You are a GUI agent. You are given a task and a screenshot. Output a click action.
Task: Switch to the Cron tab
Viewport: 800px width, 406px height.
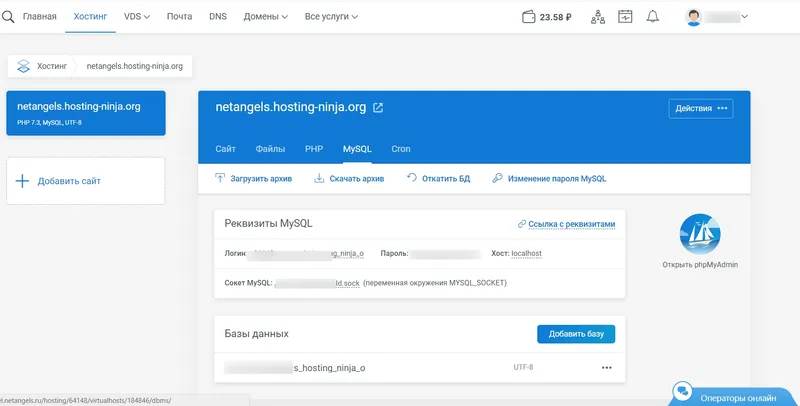[x=401, y=149]
